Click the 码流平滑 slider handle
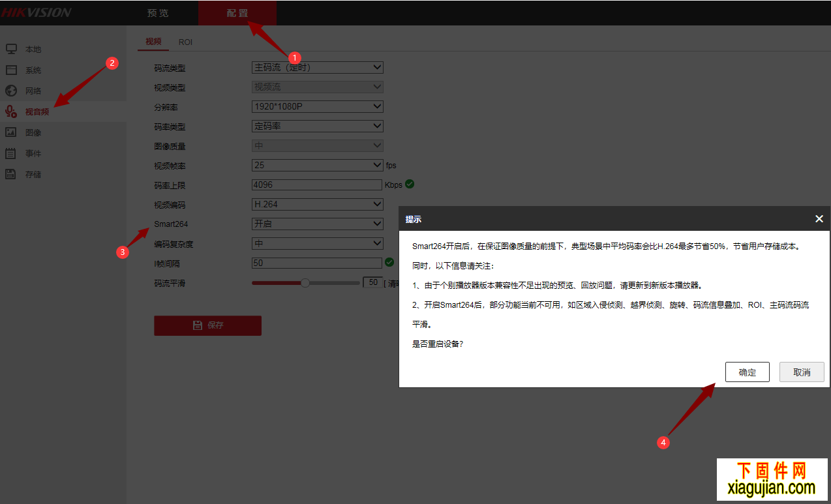This screenshot has width=831, height=504. pos(305,283)
